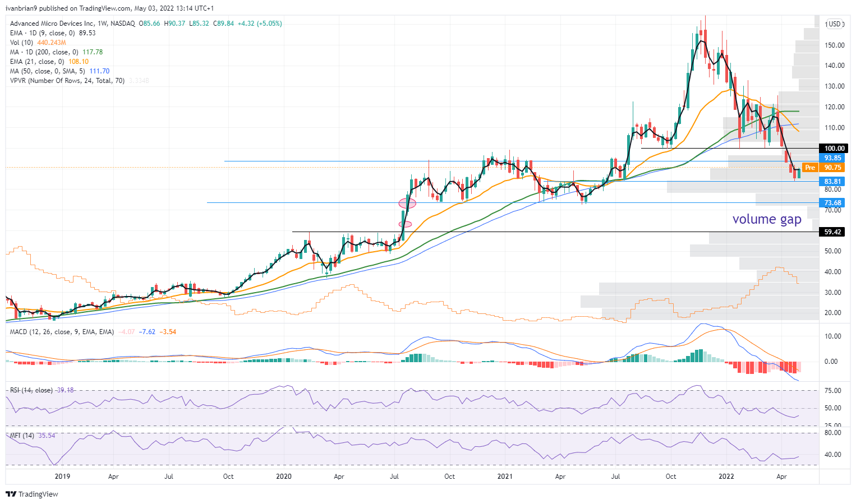856x504 pixels.
Task: Click the +4.32 (+5.05%) change value
Action: click(x=260, y=24)
